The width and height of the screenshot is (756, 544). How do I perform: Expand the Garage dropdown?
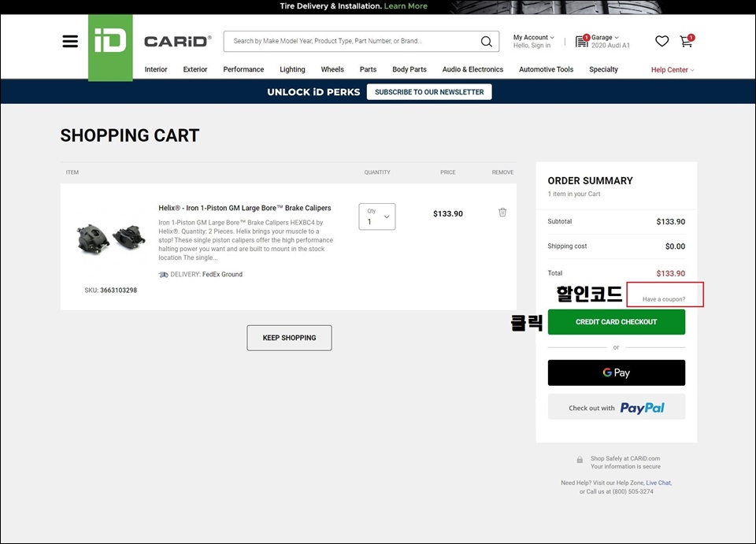(605, 37)
